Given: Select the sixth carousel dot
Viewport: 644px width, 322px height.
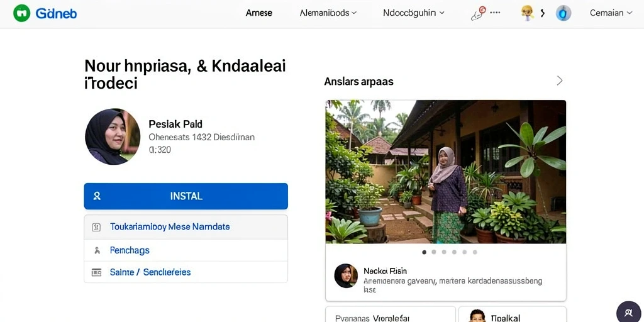Looking at the screenshot, I should tap(475, 252).
